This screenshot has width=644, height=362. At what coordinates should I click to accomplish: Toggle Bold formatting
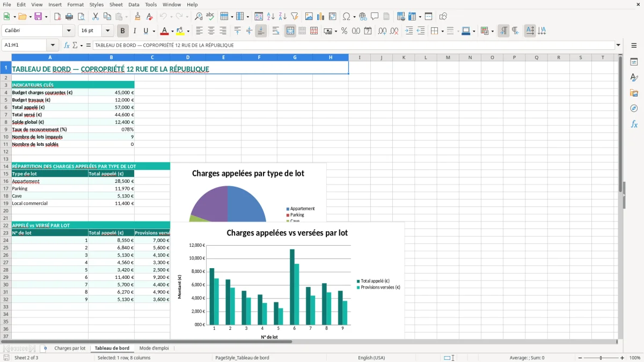pyautogui.click(x=123, y=31)
